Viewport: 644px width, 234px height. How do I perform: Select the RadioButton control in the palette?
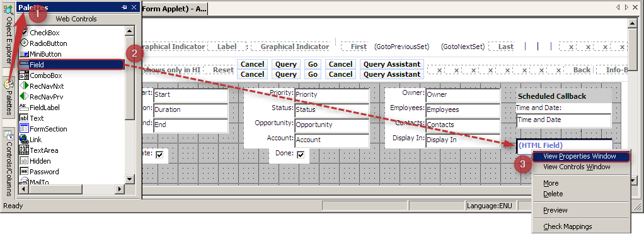(x=49, y=43)
